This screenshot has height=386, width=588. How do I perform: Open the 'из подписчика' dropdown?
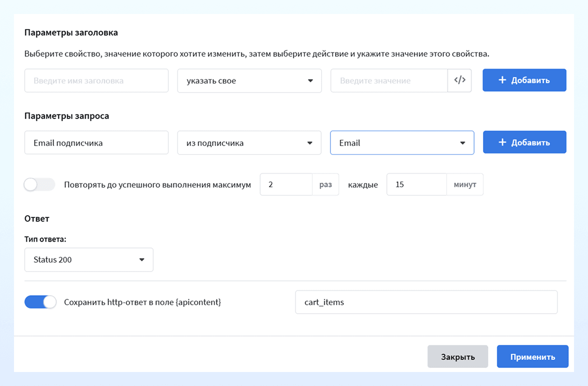tap(249, 143)
